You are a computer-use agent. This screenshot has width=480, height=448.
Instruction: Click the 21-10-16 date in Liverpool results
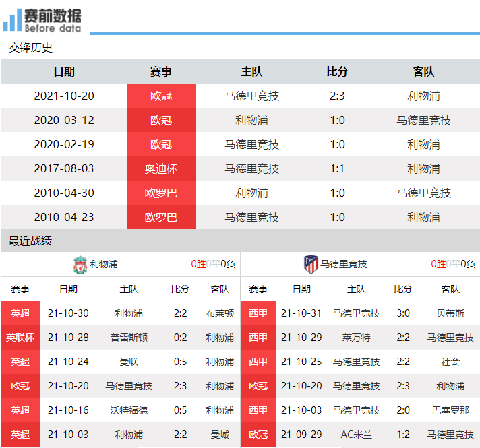(68, 410)
